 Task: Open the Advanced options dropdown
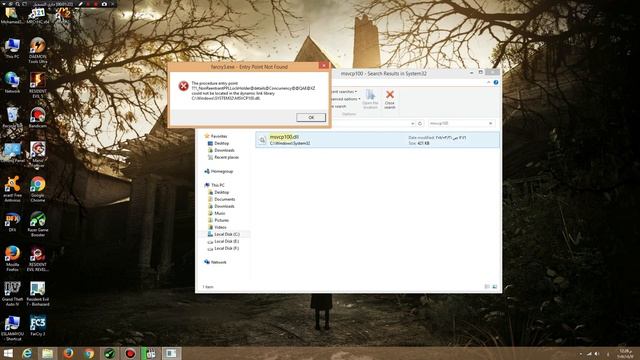[347, 99]
